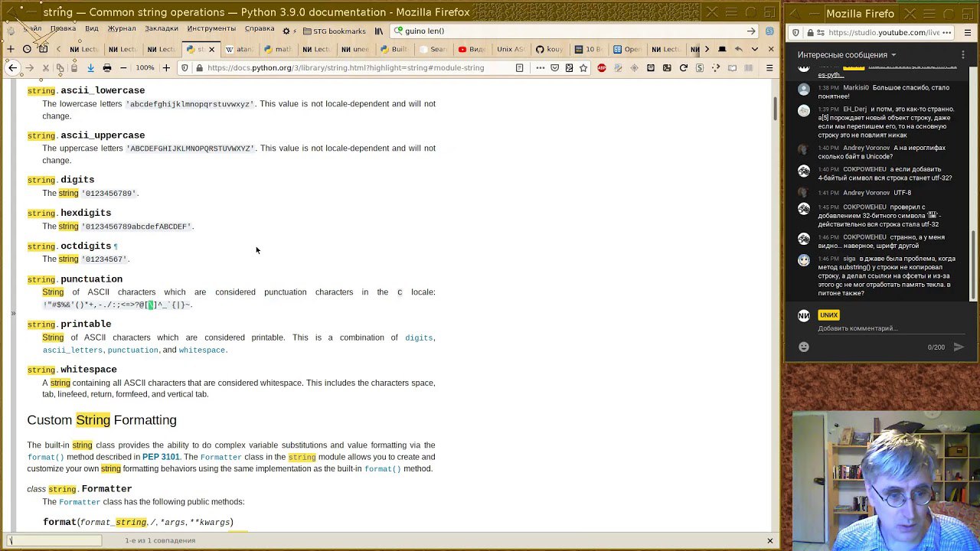Open the menu in YouTube Firefox window
Viewport: 980px width, 551px height.
(968, 33)
